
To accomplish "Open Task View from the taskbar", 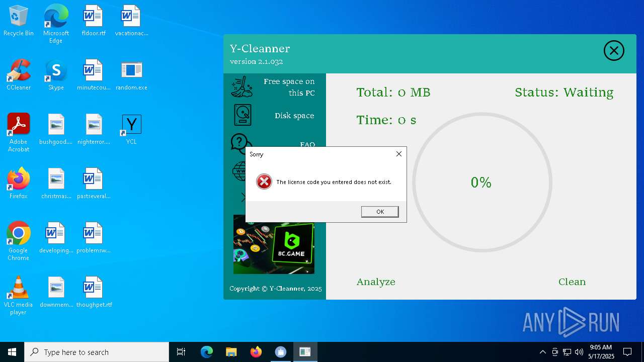I will tap(181, 352).
